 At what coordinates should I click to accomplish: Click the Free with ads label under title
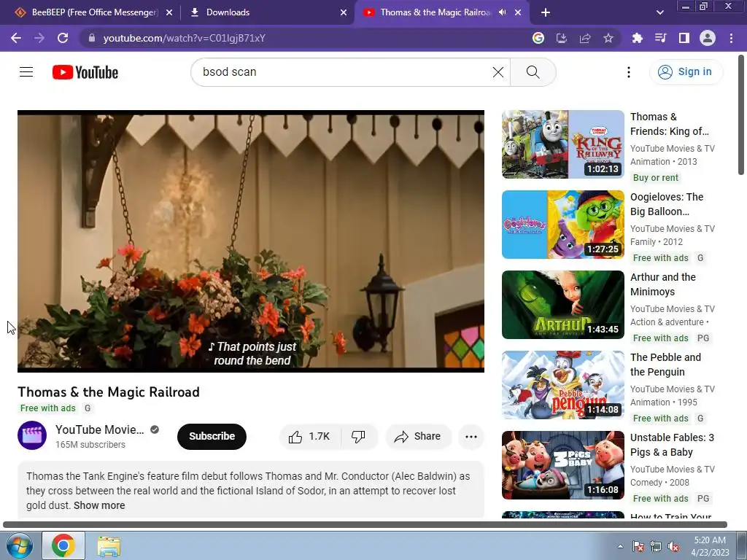(47, 408)
